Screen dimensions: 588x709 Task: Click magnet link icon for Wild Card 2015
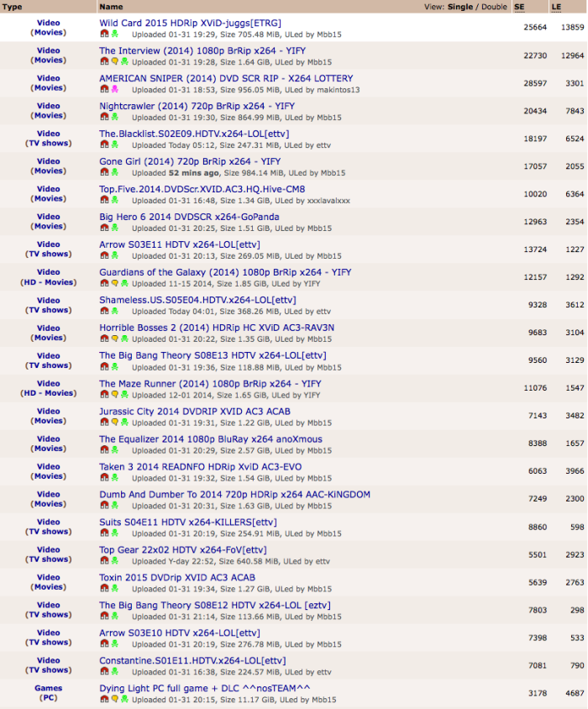pos(104,34)
